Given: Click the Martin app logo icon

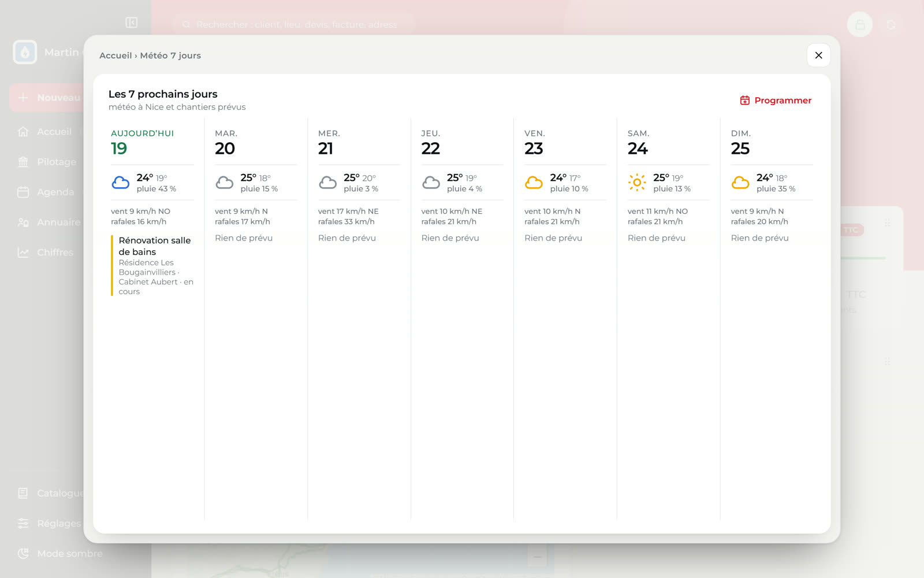Looking at the screenshot, I should click(25, 52).
